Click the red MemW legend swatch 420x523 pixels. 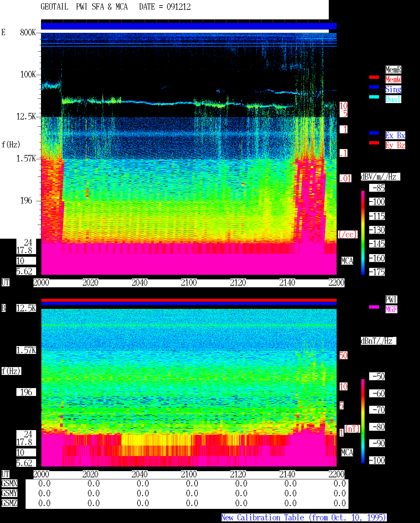pyautogui.click(x=374, y=77)
